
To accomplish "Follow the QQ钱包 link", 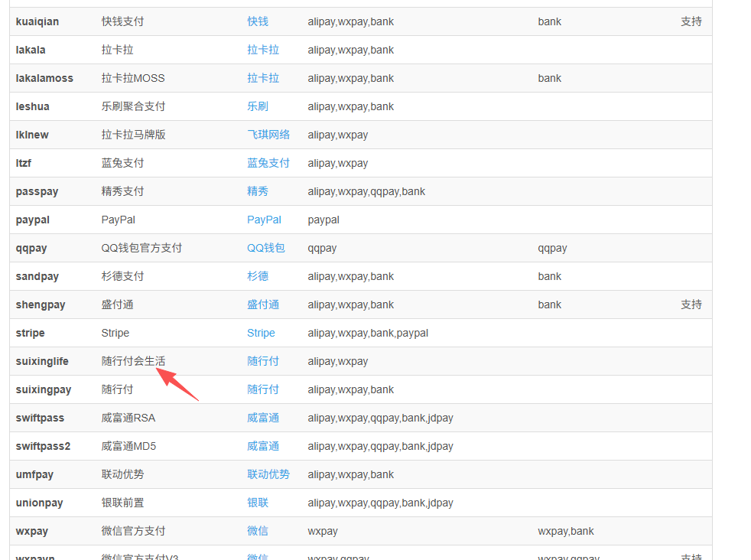I will [265, 248].
